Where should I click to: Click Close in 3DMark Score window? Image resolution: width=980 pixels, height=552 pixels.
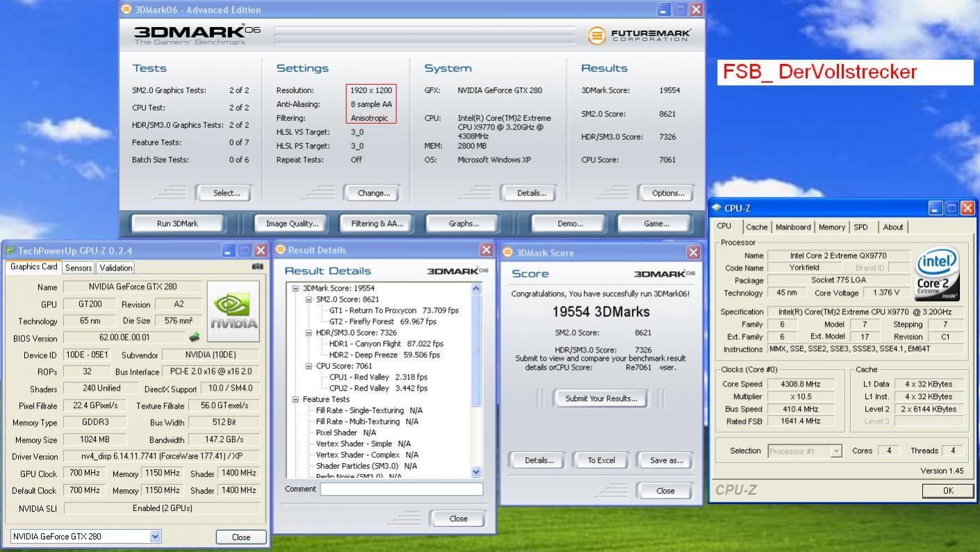[665, 490]
